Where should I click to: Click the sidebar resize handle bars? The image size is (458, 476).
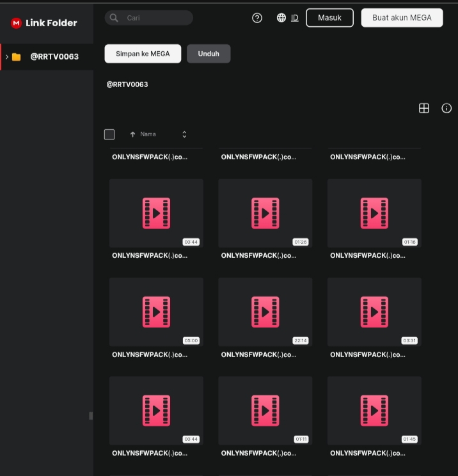(x=91, y=416)
